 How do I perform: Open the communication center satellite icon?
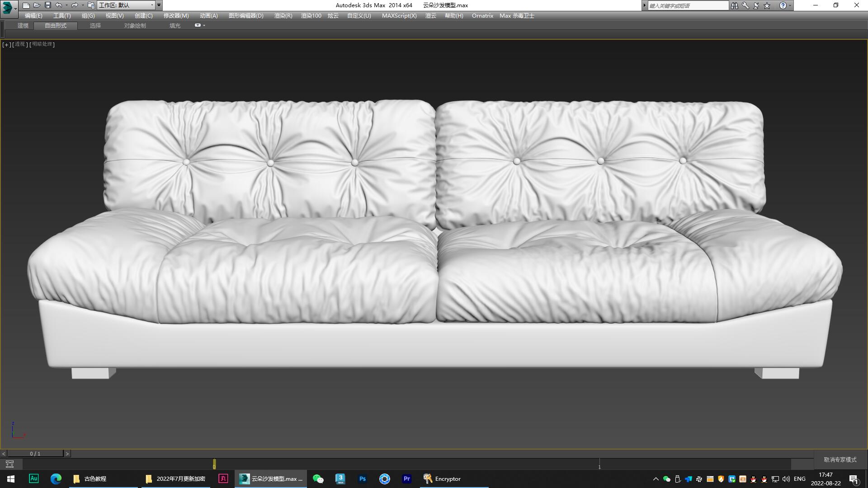coord(755,5)
